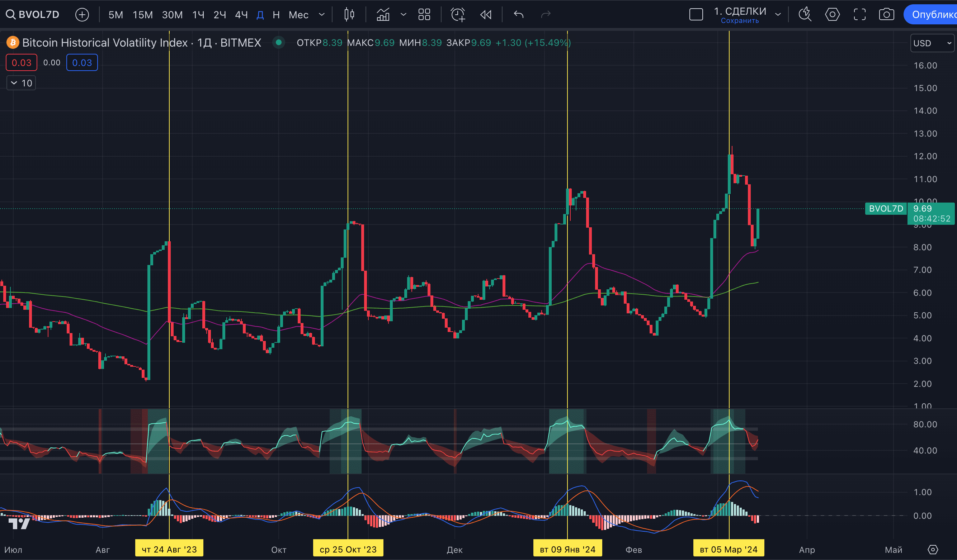Create an alert using the clock icon
Image resolution: width=957 pixels, height=560 pixels.
[457, 14]
